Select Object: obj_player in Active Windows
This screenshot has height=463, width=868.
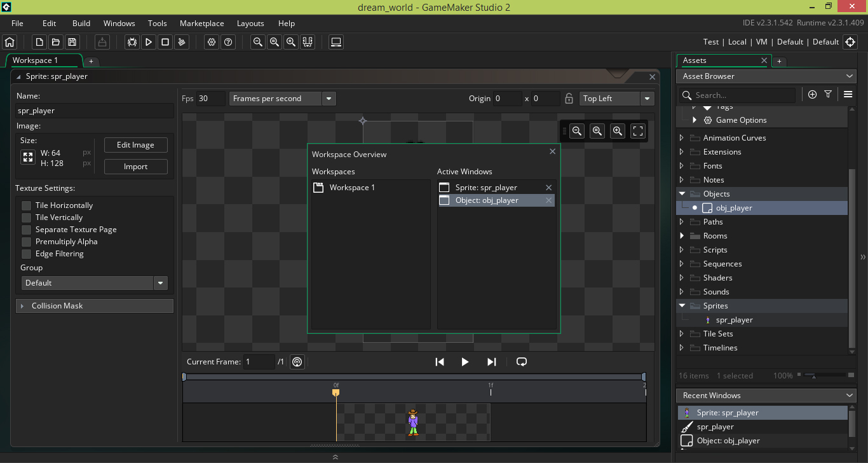496,200
